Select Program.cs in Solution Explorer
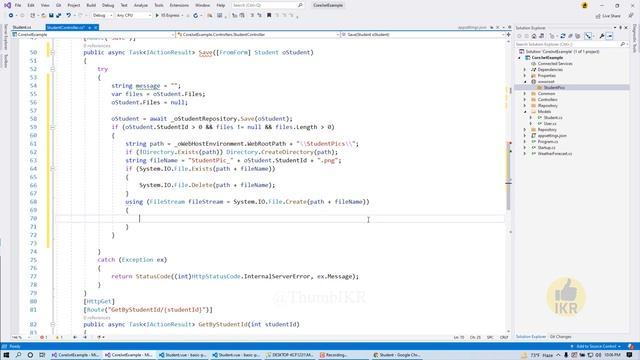 pyautogui.click(x=548, y=142)
